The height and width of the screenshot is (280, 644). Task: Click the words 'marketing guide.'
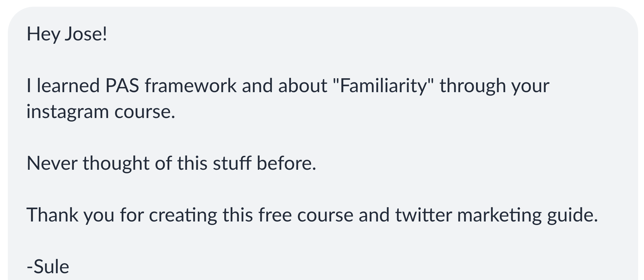click(x=527, y=216)
